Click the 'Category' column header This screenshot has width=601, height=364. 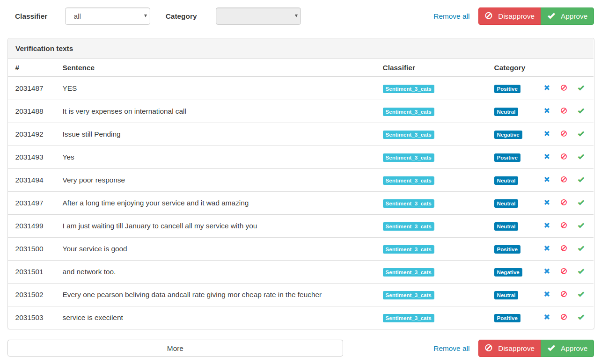pyautogui.click(x=510, y=68)
